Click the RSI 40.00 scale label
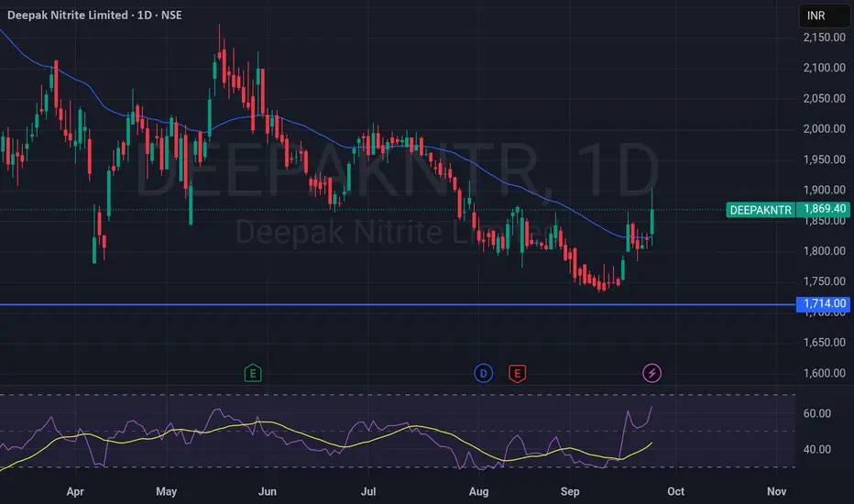Screen dimensions: 854x504 817,450
